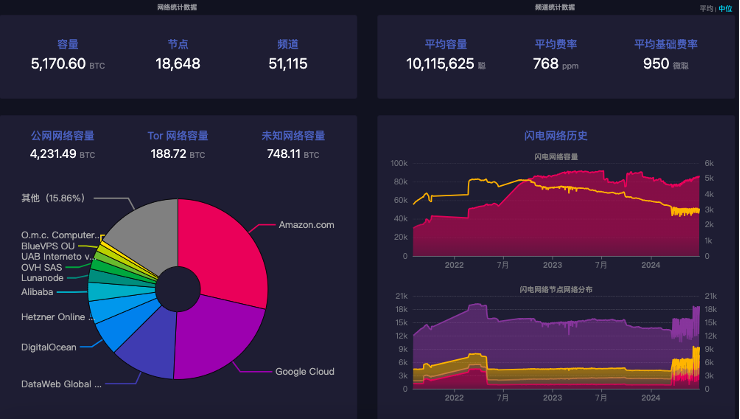This screenshot has width=740, height=420.
Task: Click the 未知网络容量 heading
Action: (x=293, y=135)
